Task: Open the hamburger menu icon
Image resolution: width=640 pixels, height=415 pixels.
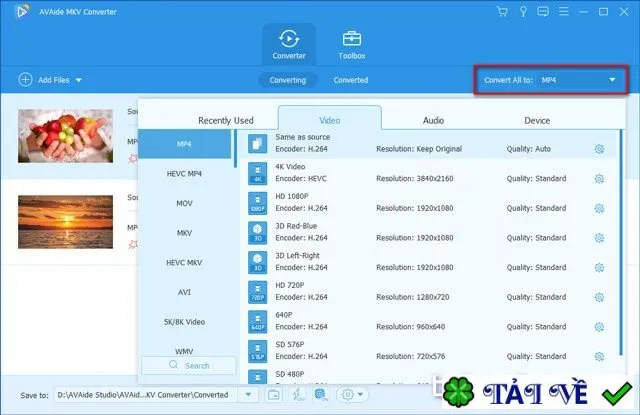Action: (564, 11)
